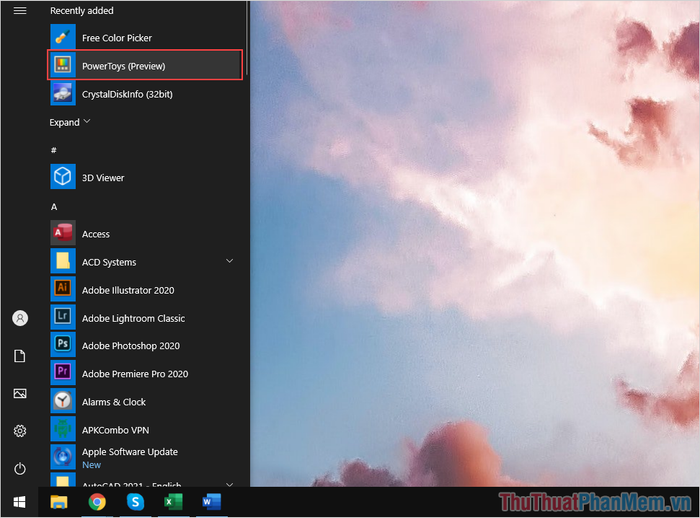This screenshot has height=518, width=700.
Task: Open Skype from the taskbar
Action: pos(135,502)
